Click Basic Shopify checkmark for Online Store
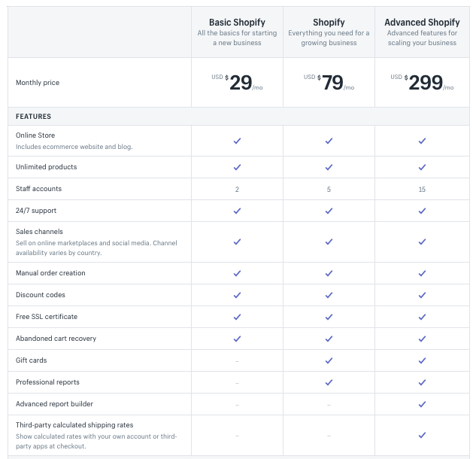The width and height of the screenshot is (476, 459). click(x=237, y=141)
